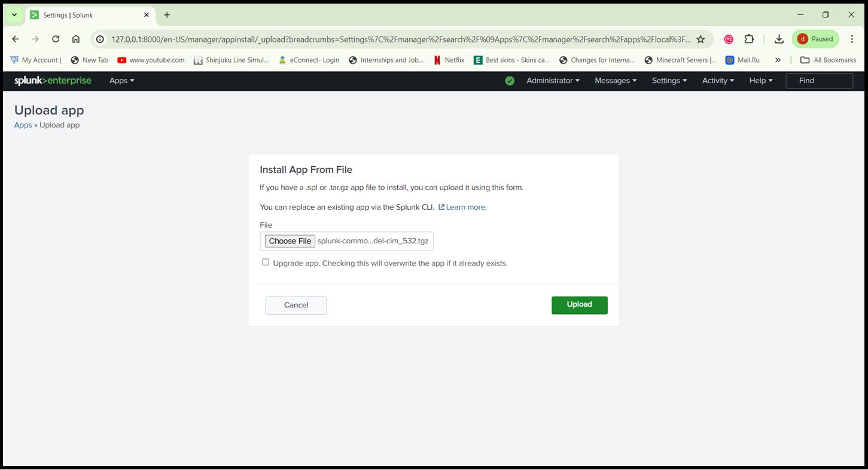Expand the Settings dropdown
Screen dimensions: 868x470
point(668,80)
